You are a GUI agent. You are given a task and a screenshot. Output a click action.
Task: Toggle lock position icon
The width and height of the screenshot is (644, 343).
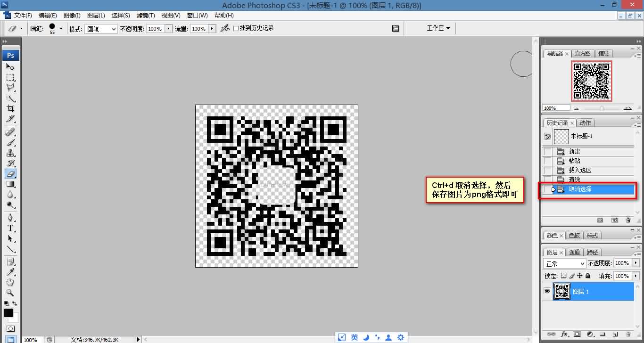580,276
